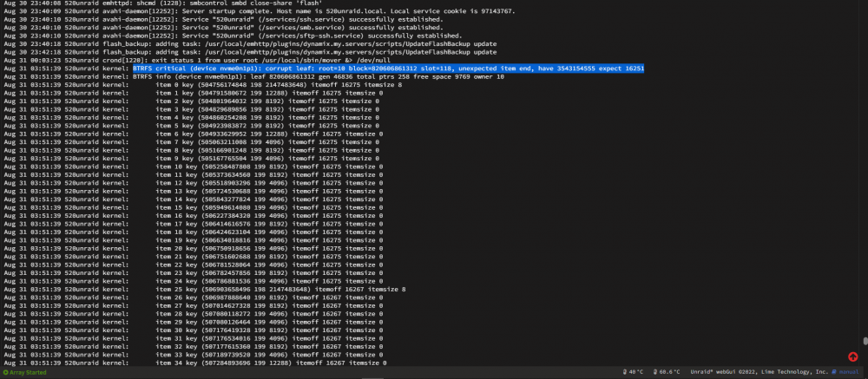The height and width of the screenshot is (379, 868).
Task: Click the item 16 key (506227384320 line
Action: click(x=194, y=216)
